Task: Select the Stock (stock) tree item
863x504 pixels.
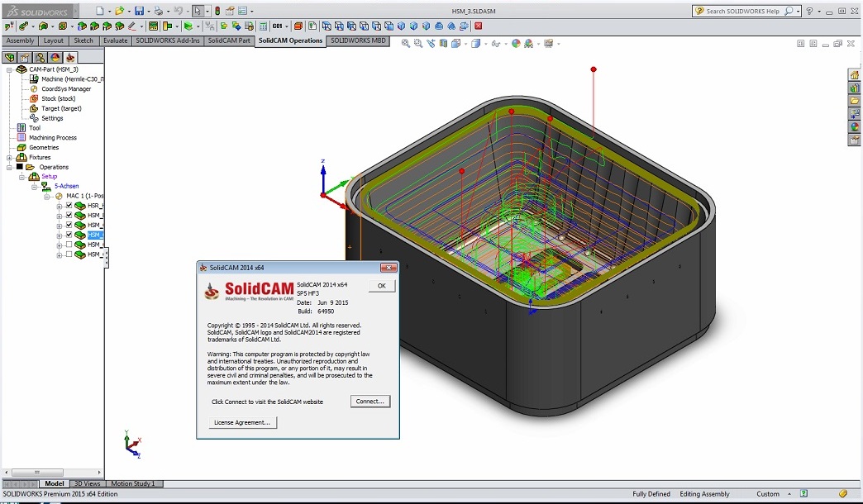Action: click(x=59, y=98)
